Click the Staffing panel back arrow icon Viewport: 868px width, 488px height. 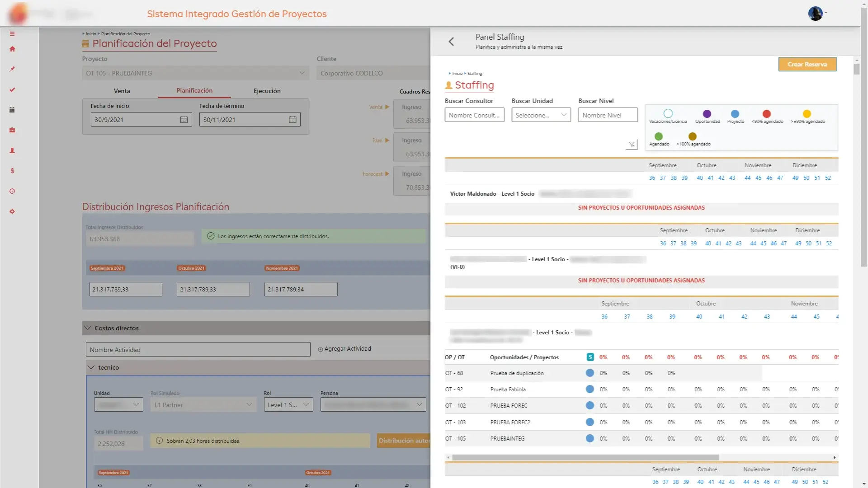451,41
